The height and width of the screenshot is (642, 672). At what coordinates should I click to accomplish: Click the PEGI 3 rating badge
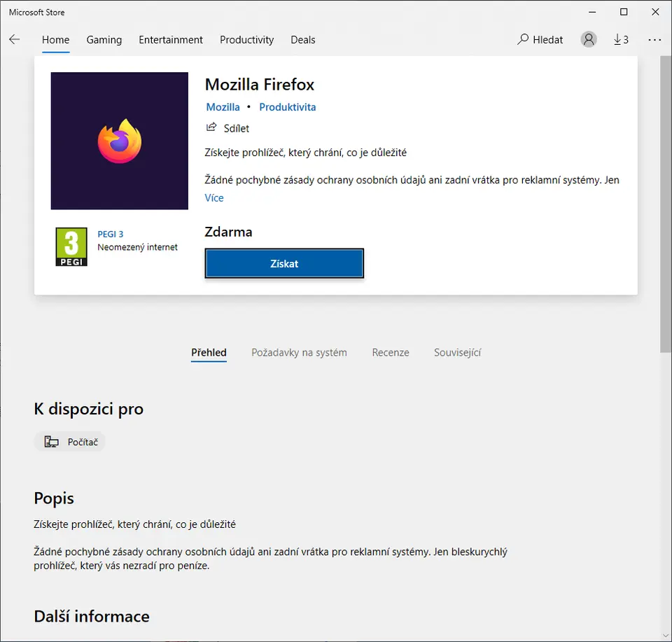(71, 246)
